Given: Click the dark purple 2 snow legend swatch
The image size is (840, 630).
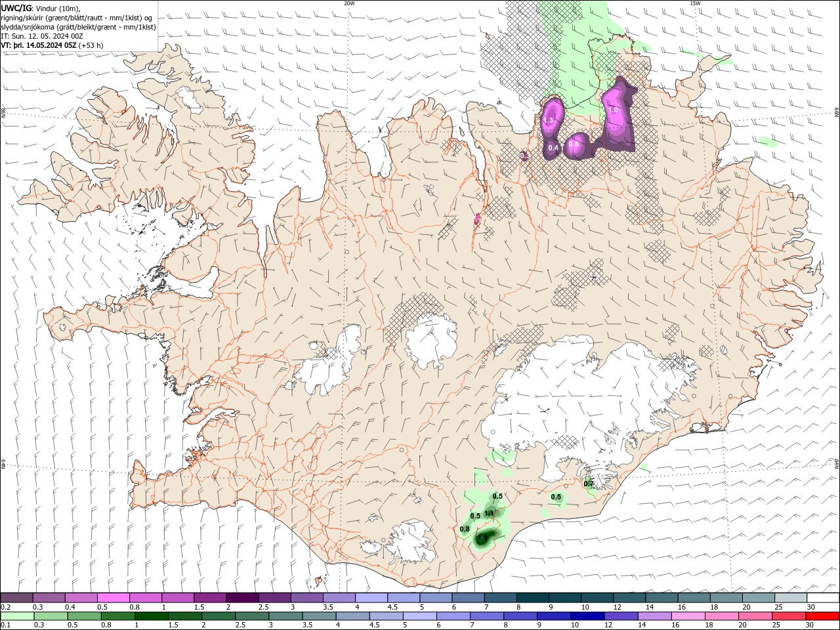Looking at the screenshot, I should [241, 598].
